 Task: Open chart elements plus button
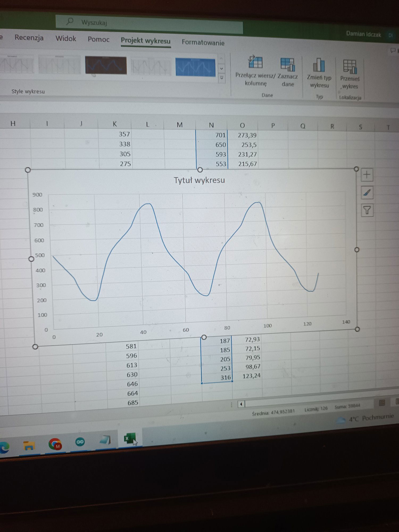coord(367,175)
